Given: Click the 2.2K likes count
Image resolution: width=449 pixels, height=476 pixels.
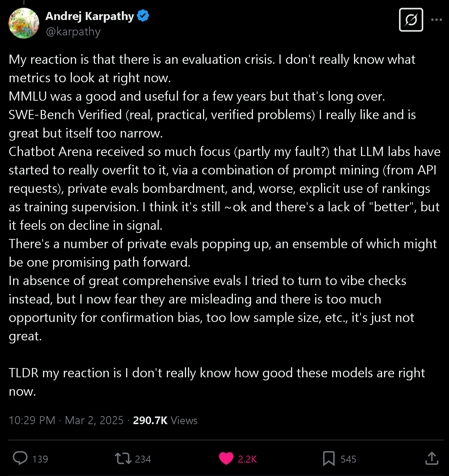Looking at the screenshot, I should [247, 459].
